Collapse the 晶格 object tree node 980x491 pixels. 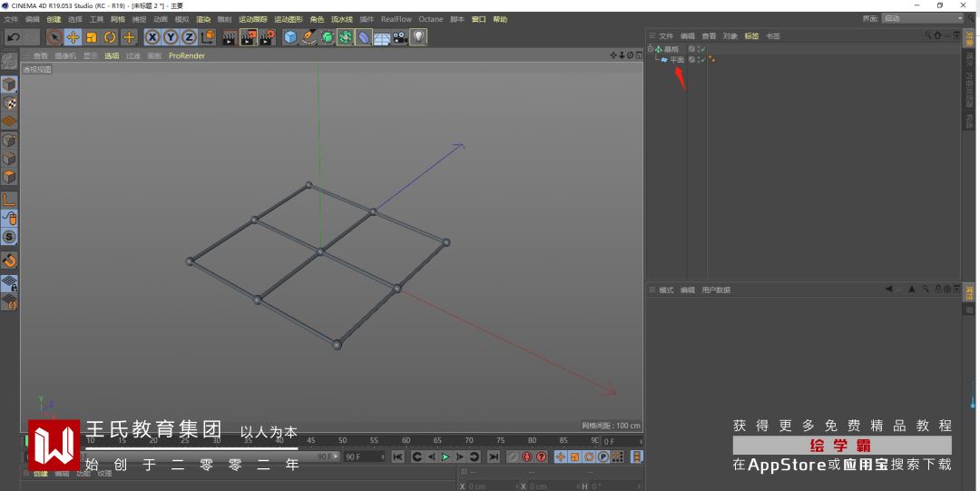click(651, 49)
